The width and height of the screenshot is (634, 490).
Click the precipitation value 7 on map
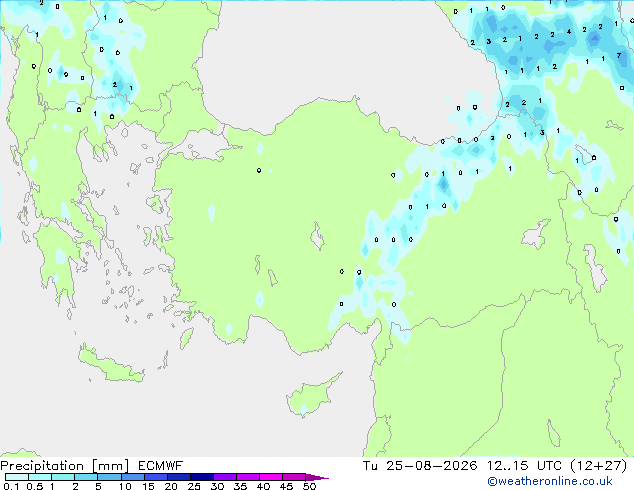tap(619, 55)
